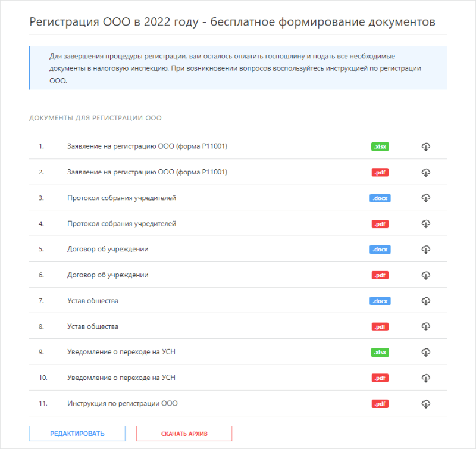Select row 6 Договор об учреждении
This screenshot has width=476, height=449.
(108, 275)
